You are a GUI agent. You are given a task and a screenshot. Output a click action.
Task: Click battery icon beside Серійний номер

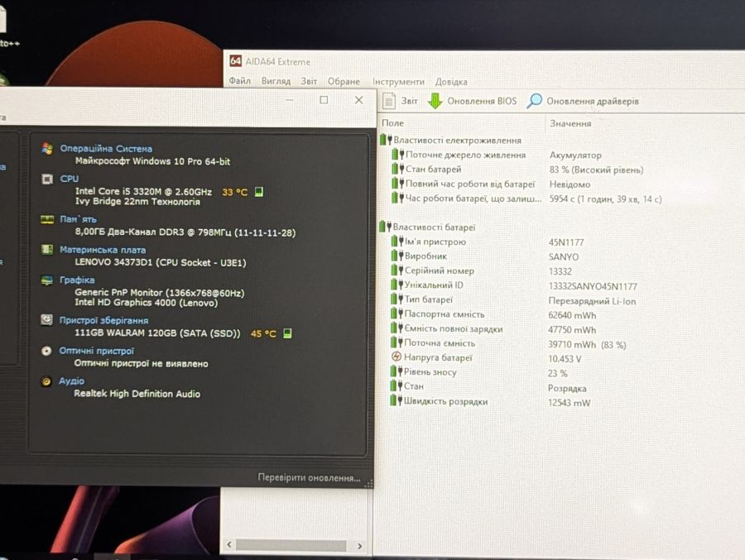[397, 270]
